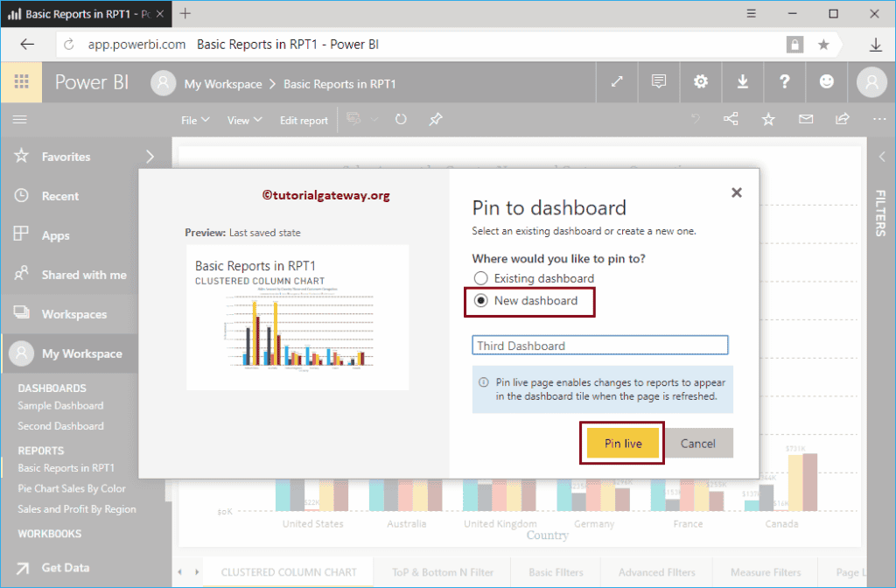The height and width of the screenshot is (588, 896).
Task: Click the Third Dashboard name field
Action: pos(599,345)
